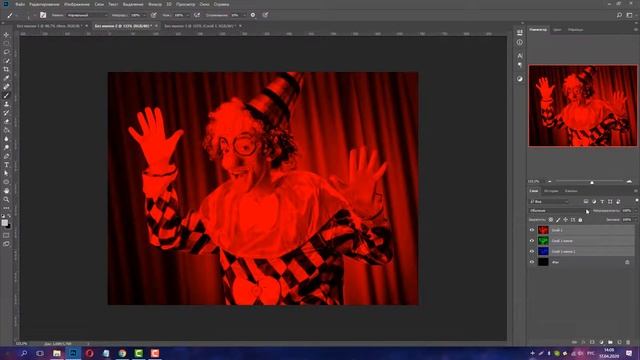Switch to Channels panel tab
The image size is (640, 360).
571,191
